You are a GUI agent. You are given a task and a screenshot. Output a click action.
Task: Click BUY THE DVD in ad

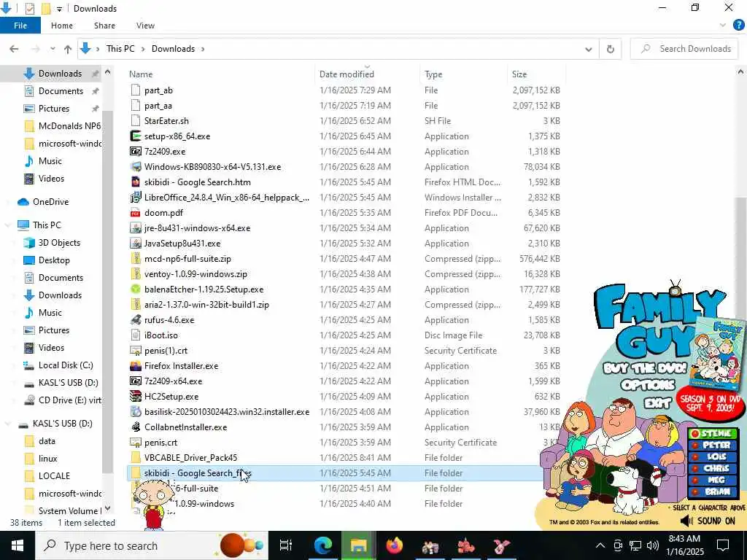tap(644, 368)
